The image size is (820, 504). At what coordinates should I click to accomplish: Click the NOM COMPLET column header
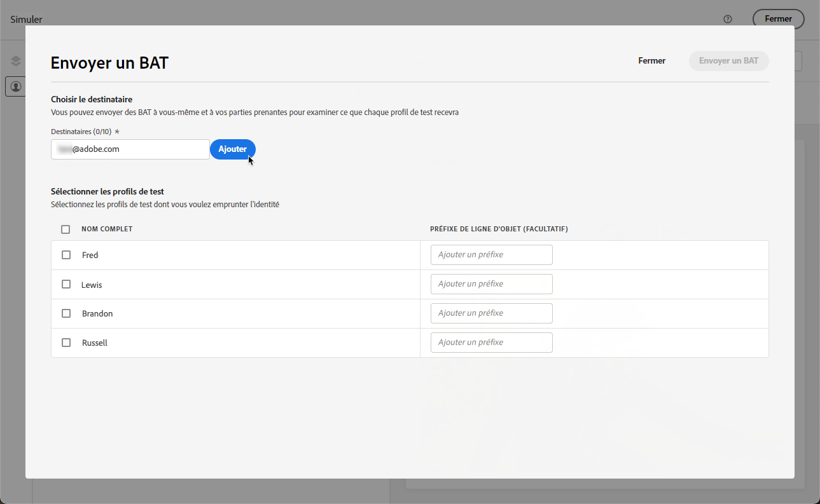[107, 229]
